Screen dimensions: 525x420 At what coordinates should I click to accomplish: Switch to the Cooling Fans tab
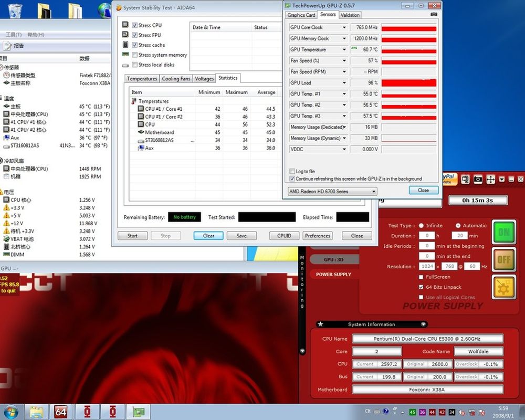tap(176, 79)
